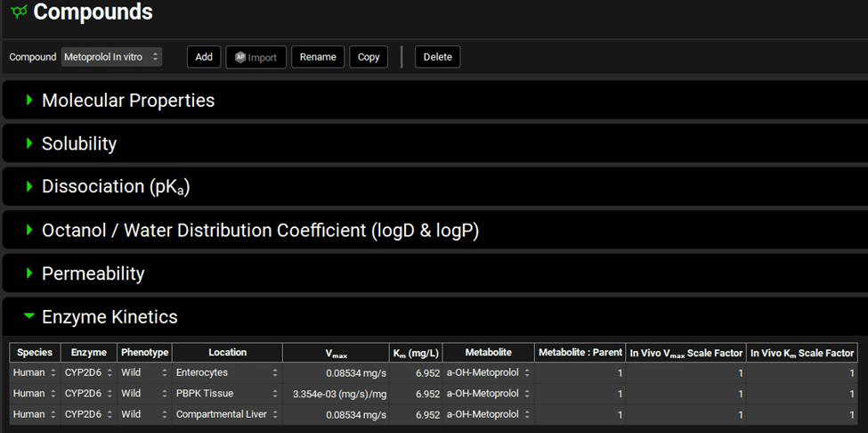Expand Octanol / Water Distribution Coefficient section
868x433 pixels.
coord(260,231)
